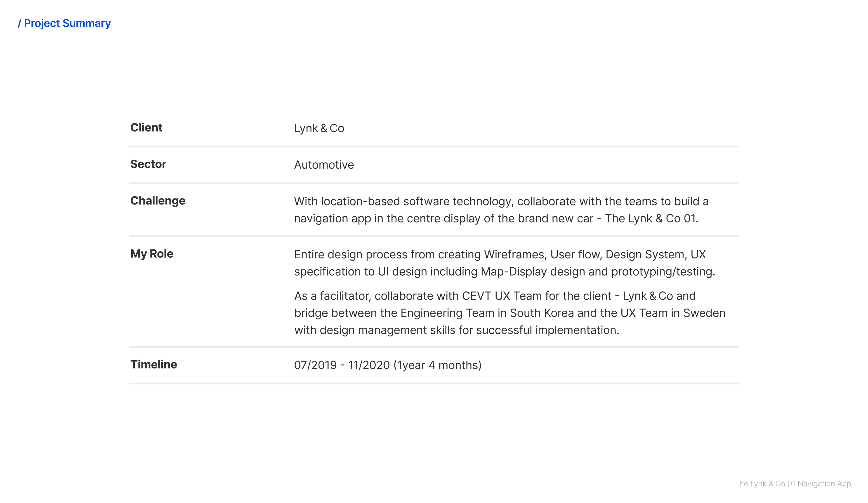
Task: Click the line 'With location-based software technology'
Action: [x=501, y=202]
